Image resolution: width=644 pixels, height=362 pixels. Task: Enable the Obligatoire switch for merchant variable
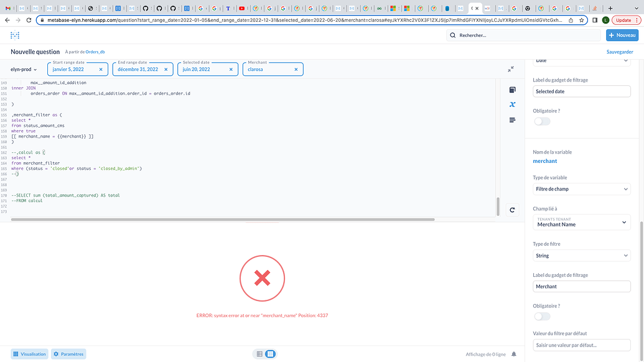point(541,316)
